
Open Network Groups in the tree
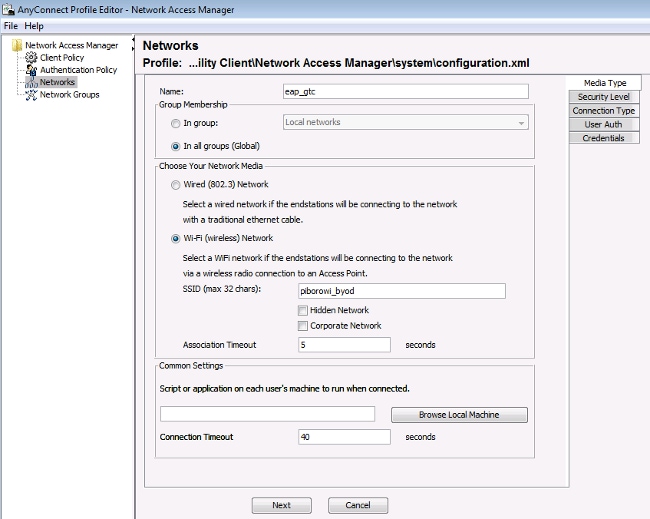click(x=69, y=95)
